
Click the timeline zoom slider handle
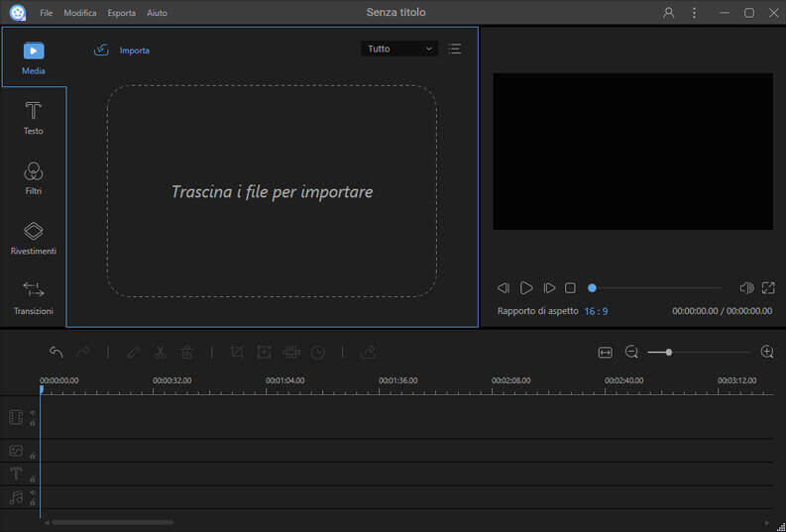click(x=669, y=353)
